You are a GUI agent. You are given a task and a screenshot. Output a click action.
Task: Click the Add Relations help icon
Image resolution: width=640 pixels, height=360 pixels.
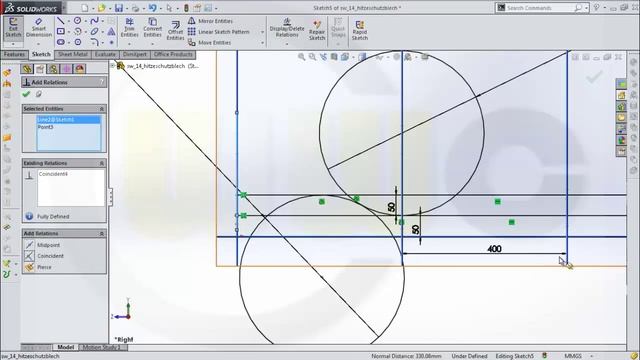[102, 82]
